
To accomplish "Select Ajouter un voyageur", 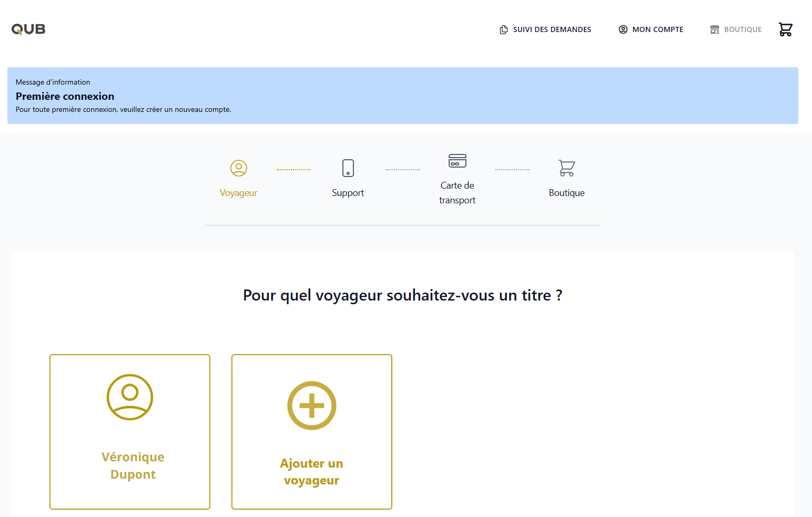I will tap(312, 432).
